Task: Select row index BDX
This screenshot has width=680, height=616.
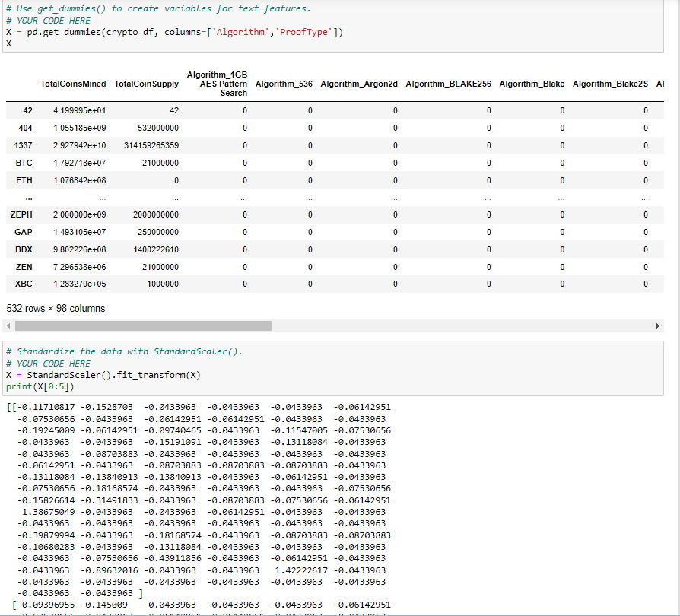Action: [24, 249]
